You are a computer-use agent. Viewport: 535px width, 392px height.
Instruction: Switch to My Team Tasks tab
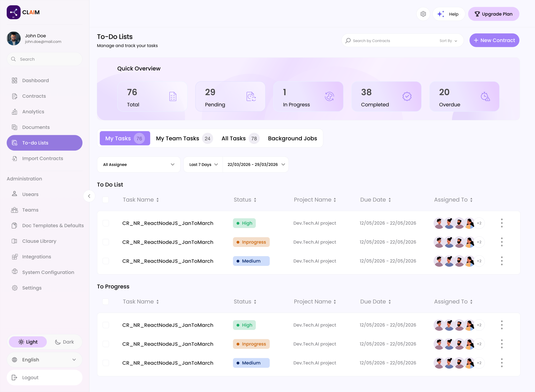pos(185,138)
